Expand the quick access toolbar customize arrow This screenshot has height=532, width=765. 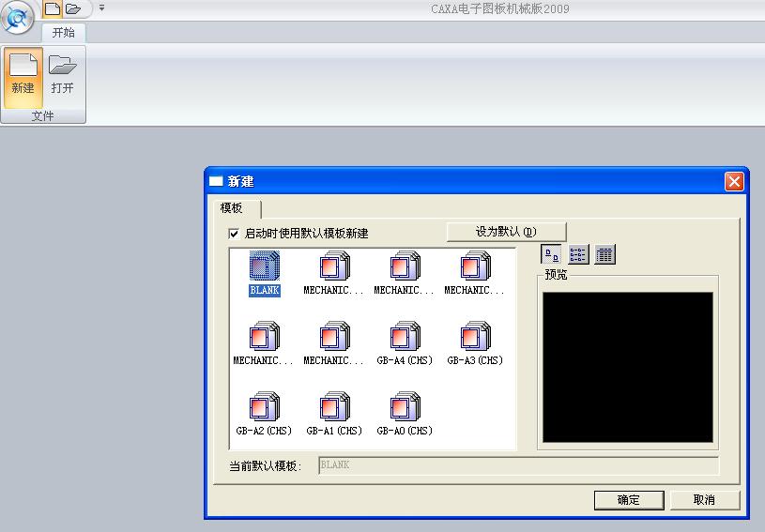coord(101,8)
